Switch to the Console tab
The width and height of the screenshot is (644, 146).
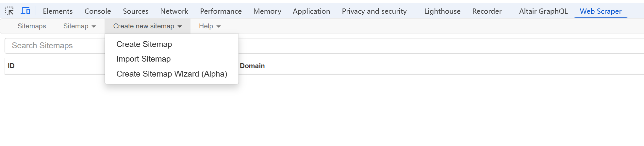(x=98, y=11)
